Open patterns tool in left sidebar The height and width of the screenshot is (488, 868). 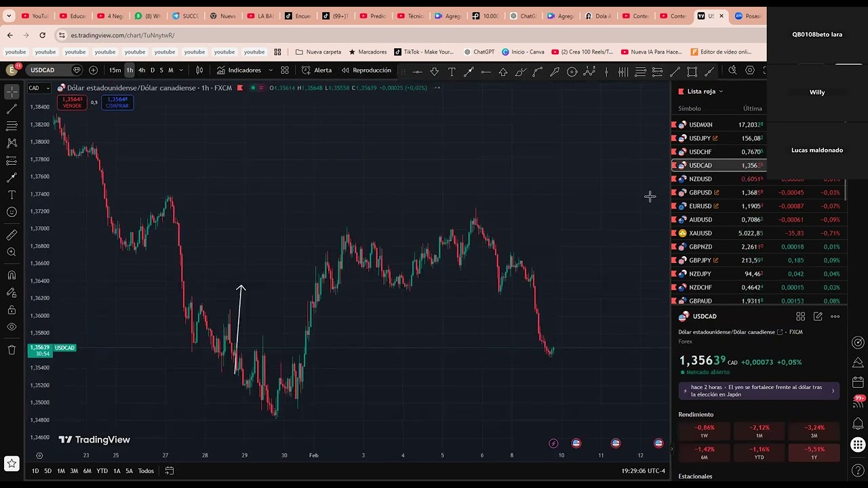12,143
